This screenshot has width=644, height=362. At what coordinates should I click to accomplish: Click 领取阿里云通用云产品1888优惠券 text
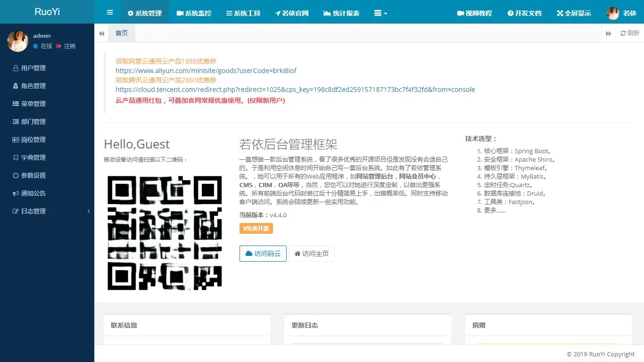coord(166,61)
